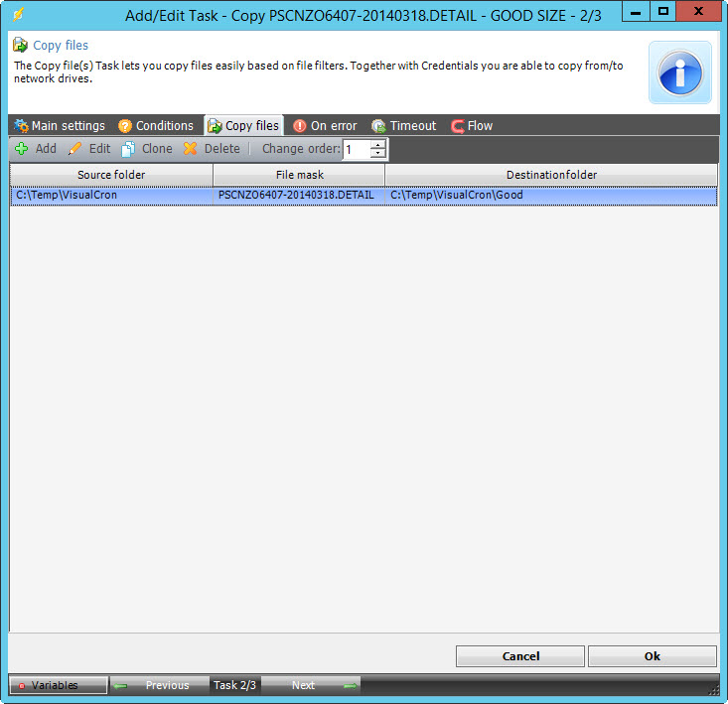Click the green Previous arrow icon

120,685
